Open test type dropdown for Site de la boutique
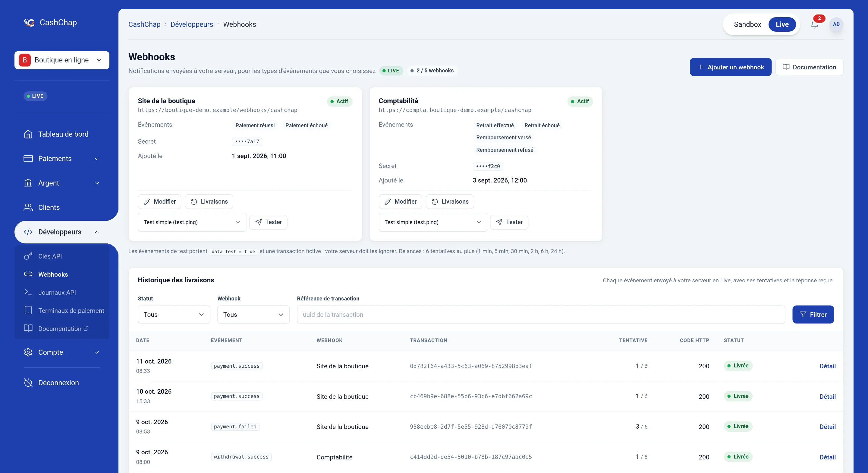The image size is (868, 473). pyautogui.click(x=192, y=222)
